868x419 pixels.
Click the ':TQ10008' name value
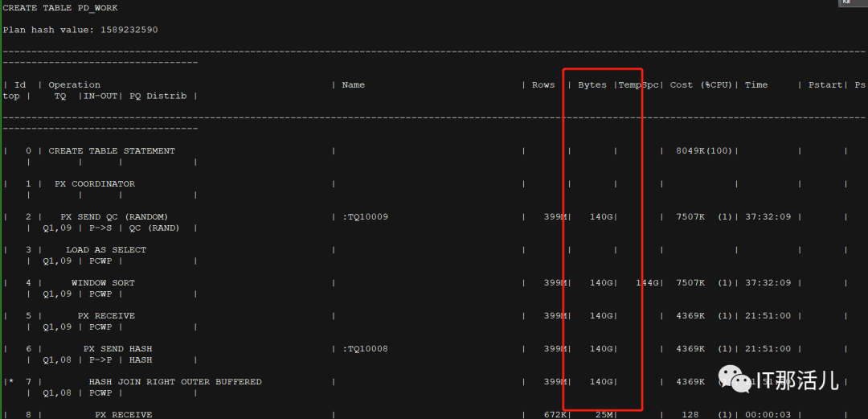[365, 348]
